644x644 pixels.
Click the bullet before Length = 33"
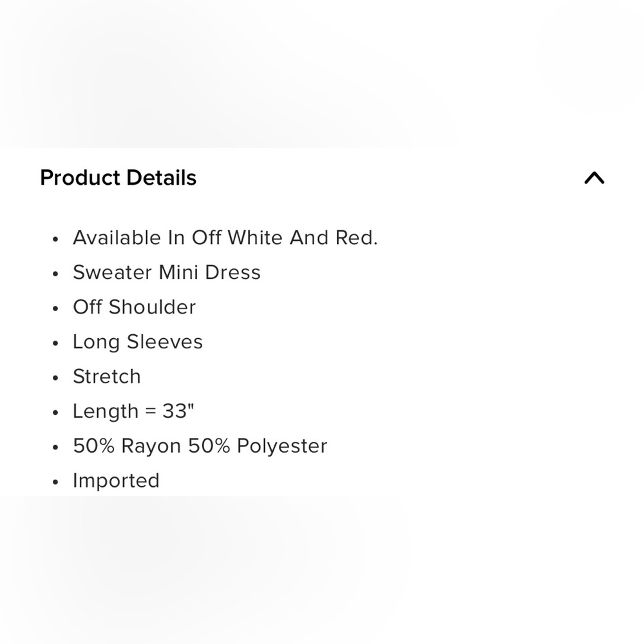56,412
